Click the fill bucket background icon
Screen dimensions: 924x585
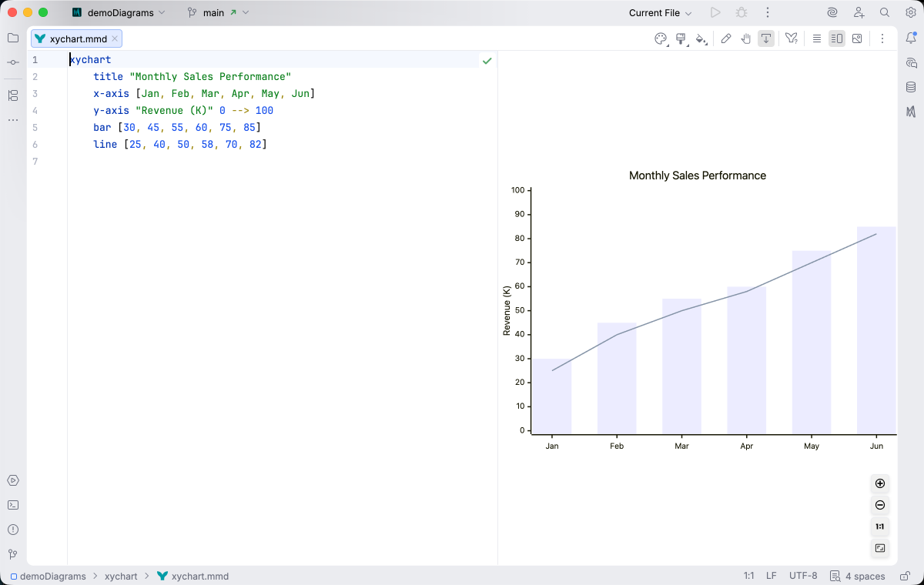pos(701,38)
